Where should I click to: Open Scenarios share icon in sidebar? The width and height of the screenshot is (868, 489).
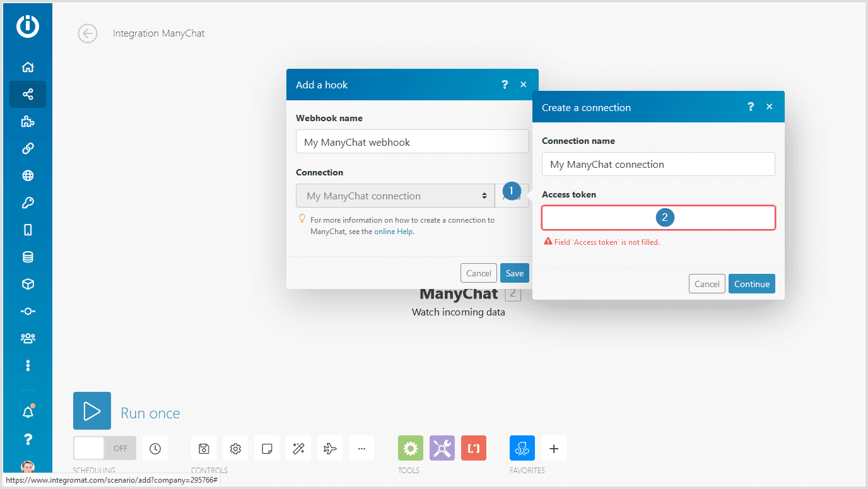pyautogui.click(x=28, y=94)
